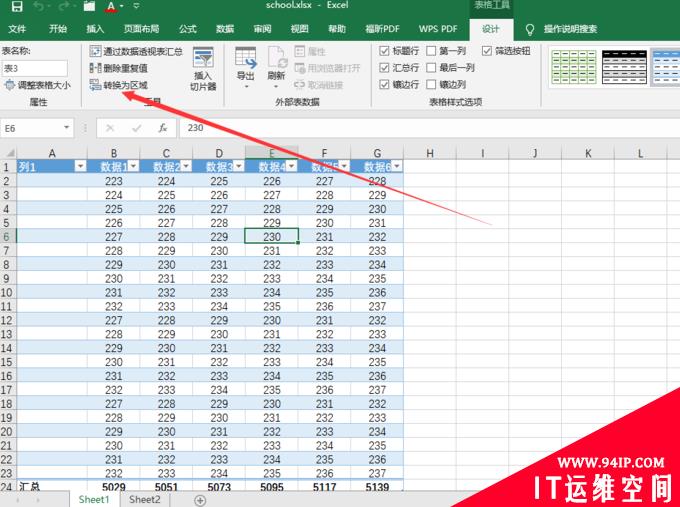The width and height of the screenshot is (680, 507).
Task: Click the formula bar confirm checkmark icon
Action: point(137,128)
